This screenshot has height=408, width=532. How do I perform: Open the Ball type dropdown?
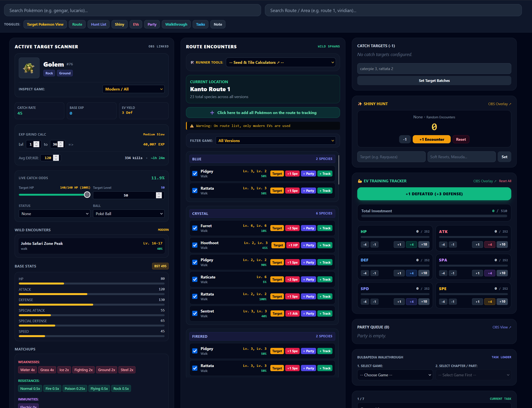[x=129, y=214]
